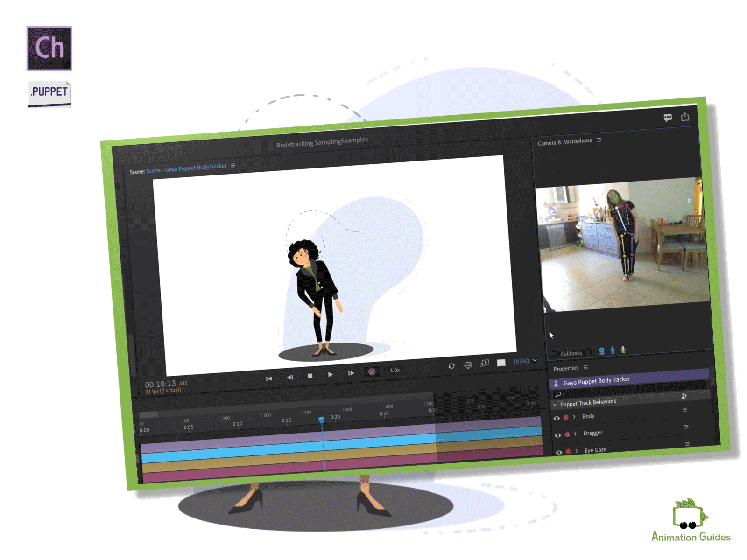The height and width of the screenshot is (560, 747).
Task: Select the blue timeline track bar
Action: pyautogui.click(x=341, y=444)
